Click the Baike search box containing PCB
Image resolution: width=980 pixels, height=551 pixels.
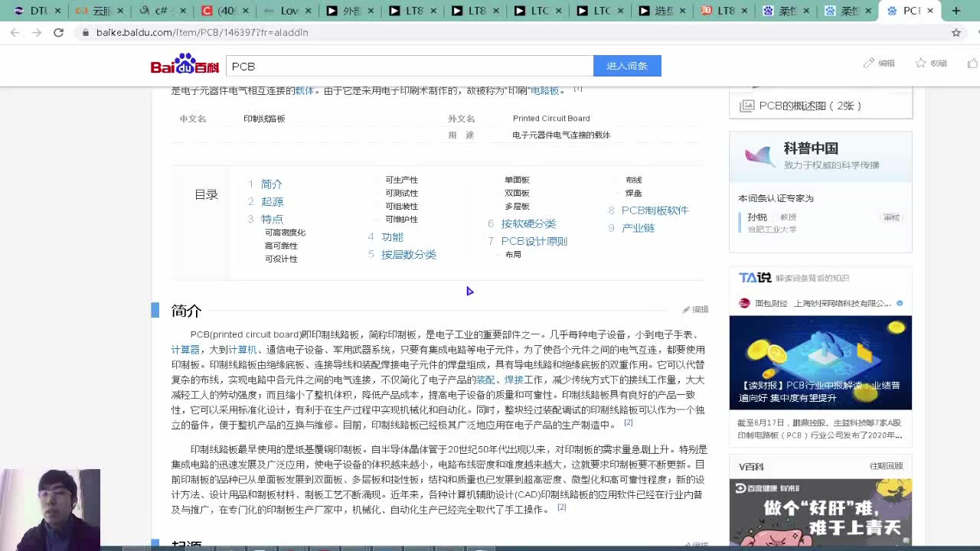(410, 66)
